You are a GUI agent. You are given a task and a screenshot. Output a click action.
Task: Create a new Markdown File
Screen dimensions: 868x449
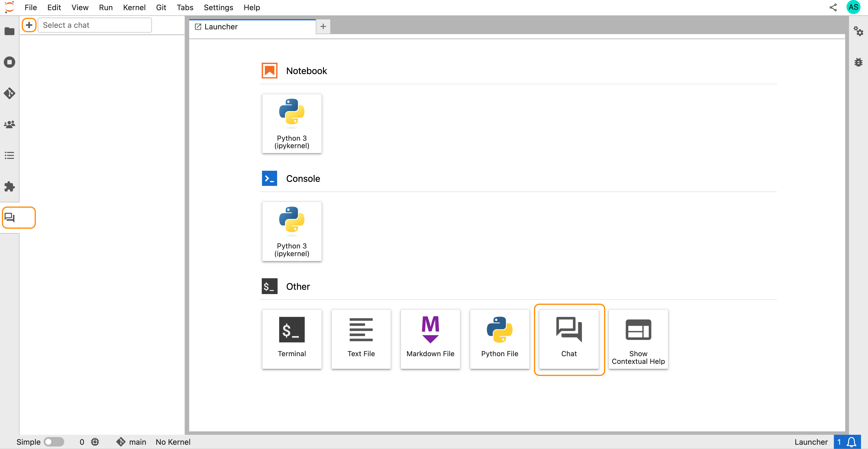430,339
